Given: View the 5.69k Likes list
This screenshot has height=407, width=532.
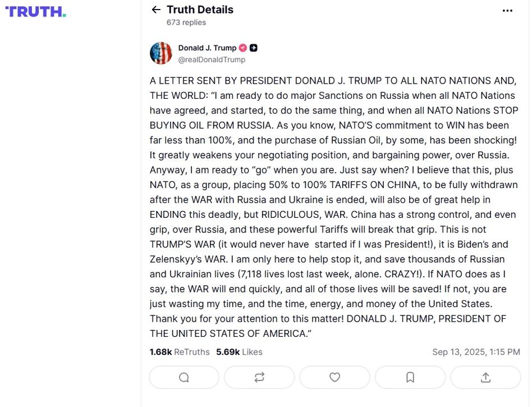Looking at the screenshot, I should pos(239,352).
